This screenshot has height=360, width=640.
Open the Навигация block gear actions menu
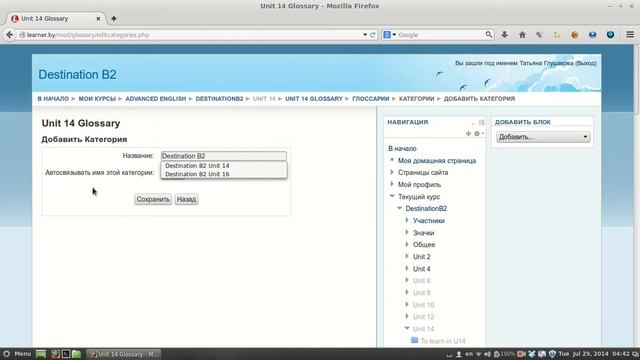point(478,133)
